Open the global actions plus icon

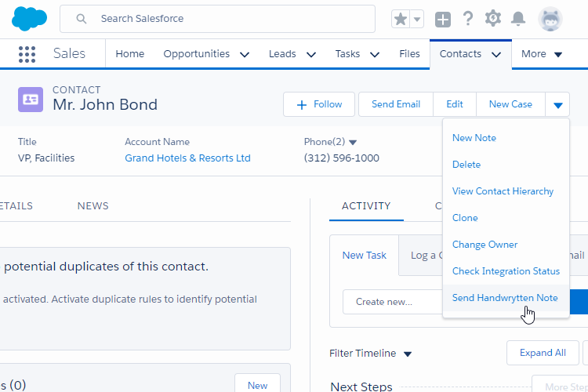click(x=443, y=19)
